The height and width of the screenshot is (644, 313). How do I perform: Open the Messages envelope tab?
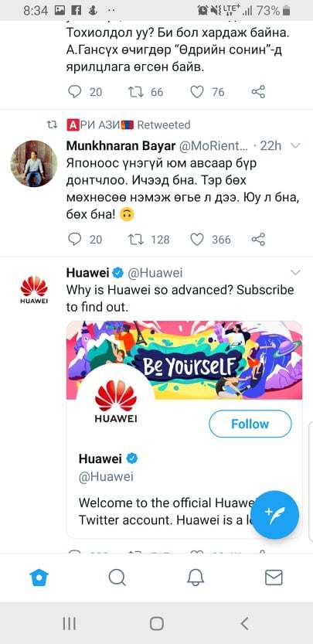274,578
